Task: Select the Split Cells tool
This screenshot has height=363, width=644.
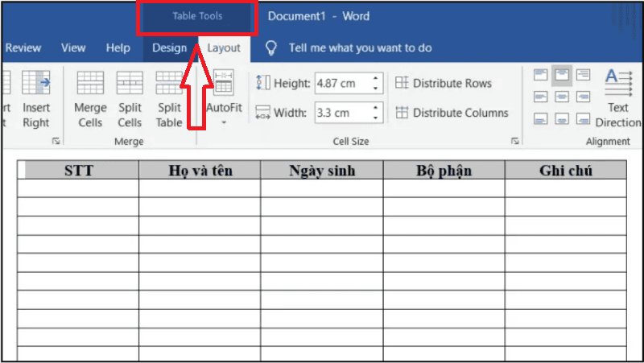Action: [x=130, y=83]
